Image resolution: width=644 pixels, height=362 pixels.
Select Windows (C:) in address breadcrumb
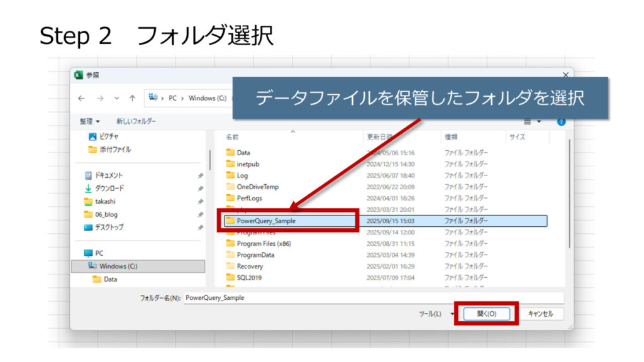click(x=208, y=98)
